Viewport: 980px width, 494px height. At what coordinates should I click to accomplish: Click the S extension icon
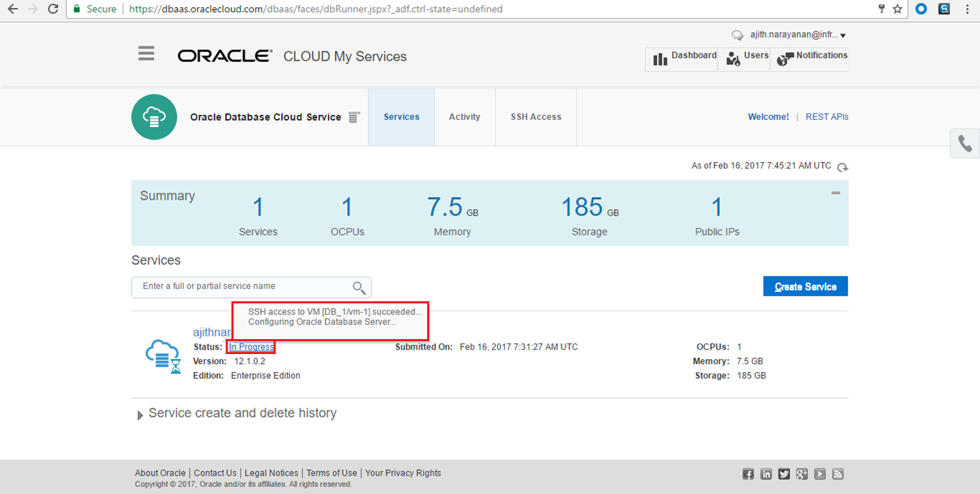click(x=944, y=9)
